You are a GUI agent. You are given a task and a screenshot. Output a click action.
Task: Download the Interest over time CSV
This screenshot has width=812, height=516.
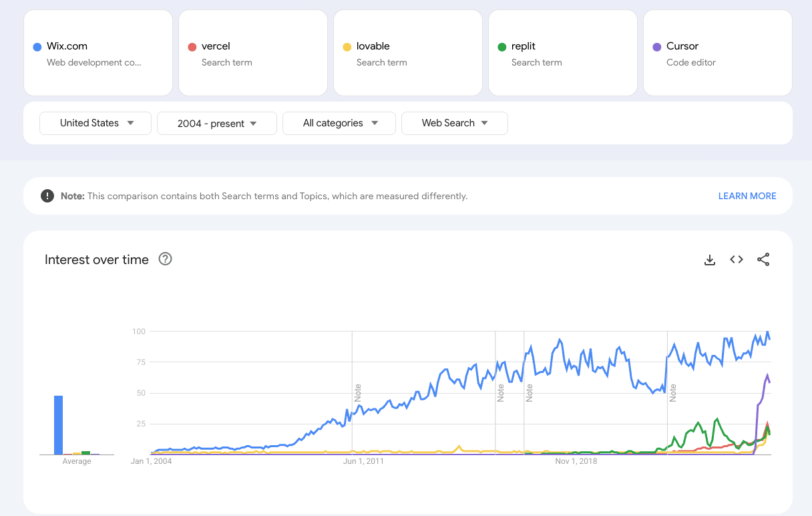click(710, 259)
